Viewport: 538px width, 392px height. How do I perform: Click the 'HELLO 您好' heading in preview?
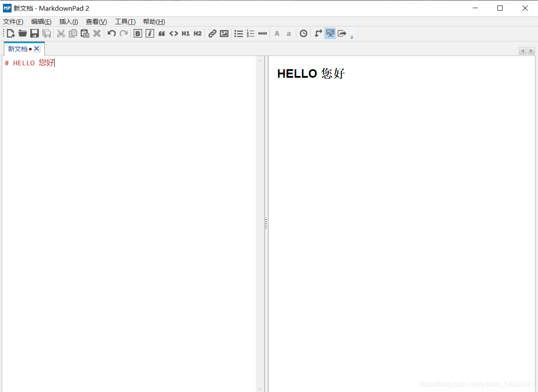coord(311,73)
